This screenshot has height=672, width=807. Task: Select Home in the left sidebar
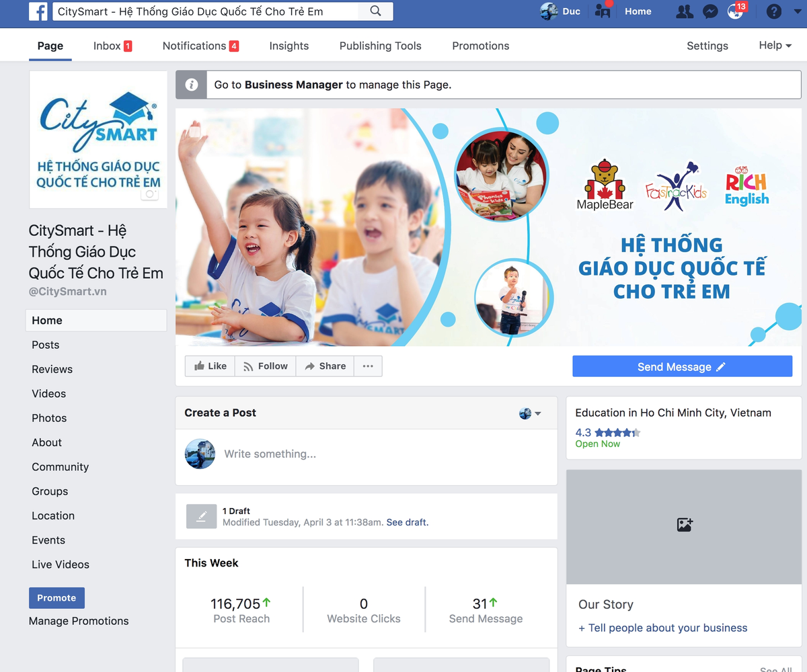coord(96,321)
